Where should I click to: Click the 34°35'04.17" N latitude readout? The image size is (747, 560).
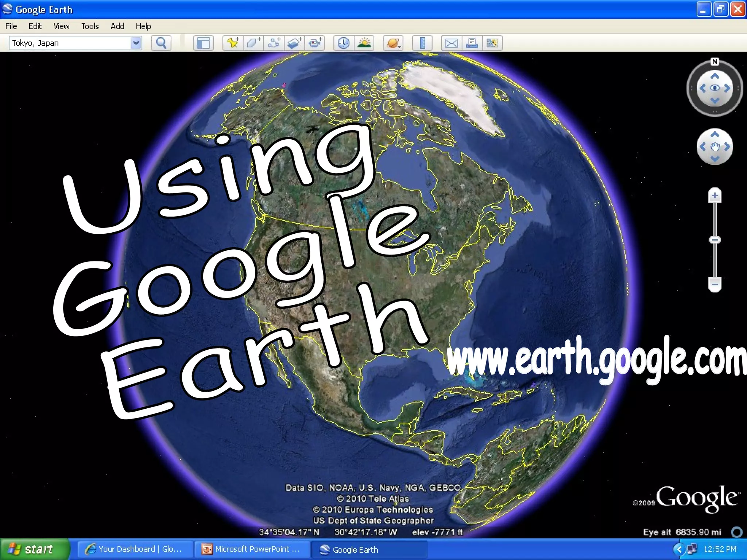pyautogui.click(x=289, y=532)
